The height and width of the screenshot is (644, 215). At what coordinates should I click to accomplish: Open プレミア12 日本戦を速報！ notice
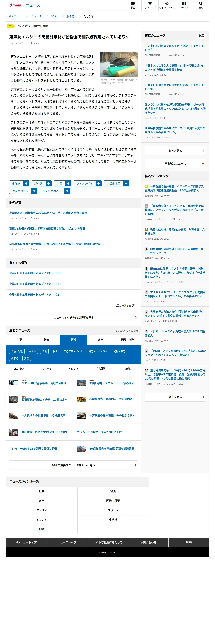coord(33,26)
